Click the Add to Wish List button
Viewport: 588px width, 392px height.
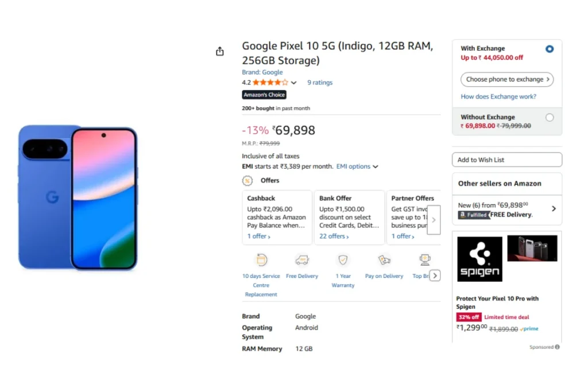[x=507, y=160]
